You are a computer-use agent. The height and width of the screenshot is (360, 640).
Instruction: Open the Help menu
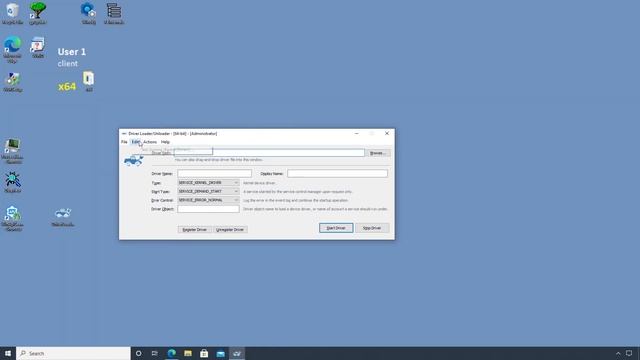click(165, 142)
